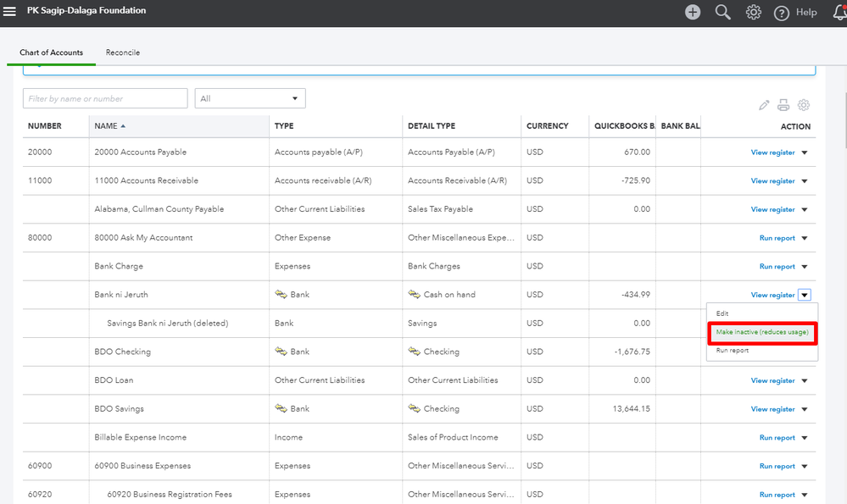Choose Make inactive (reduces usage) option
847x504 pixels.
(x=761, y=332)
